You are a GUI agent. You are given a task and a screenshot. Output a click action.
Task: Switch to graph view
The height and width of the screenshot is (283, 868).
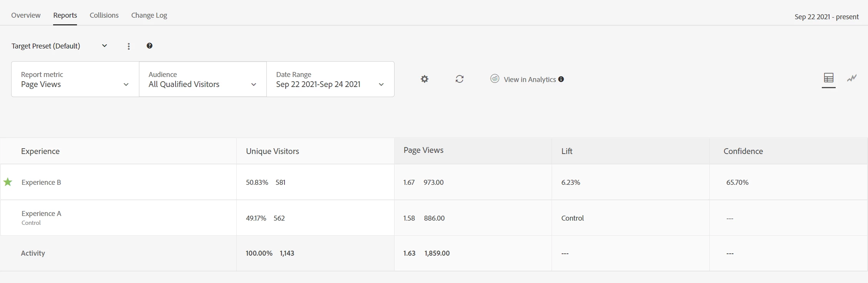pyautogui.click(x=852, y=78)
